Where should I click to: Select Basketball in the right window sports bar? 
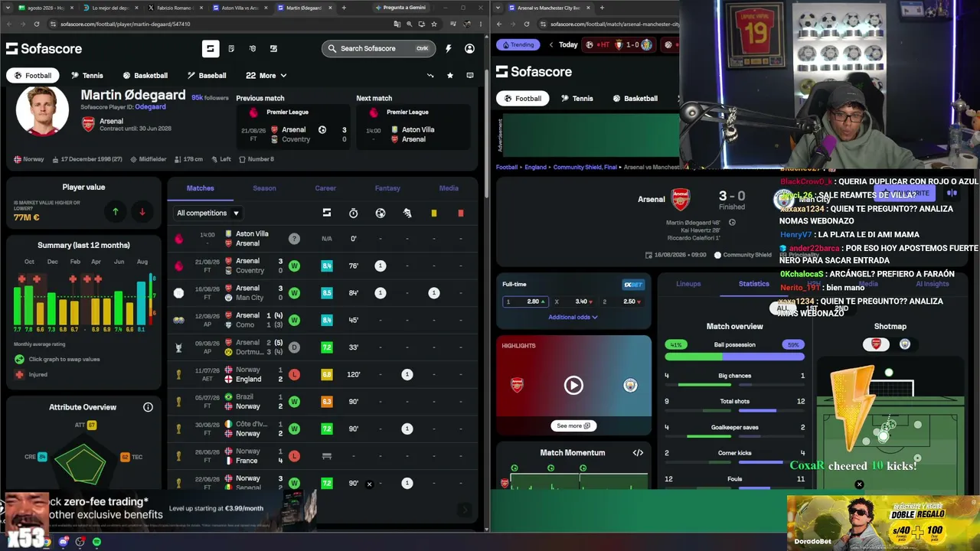pos(635,99)
